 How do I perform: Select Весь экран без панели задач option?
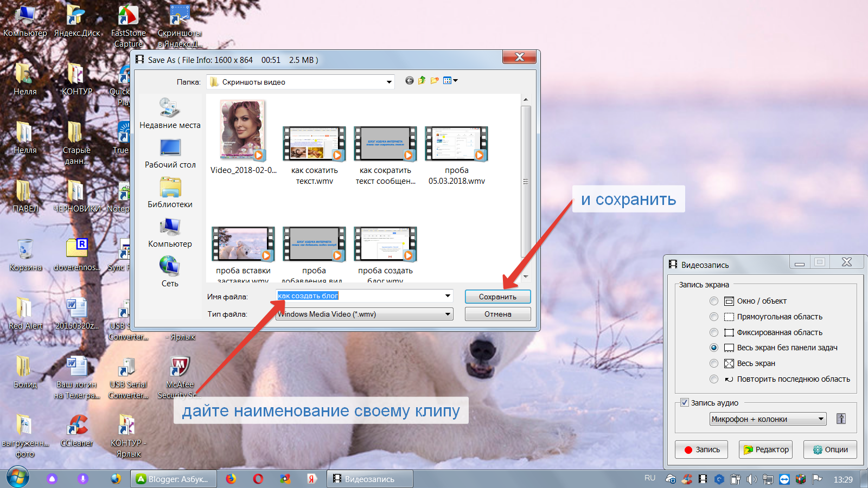714,348
